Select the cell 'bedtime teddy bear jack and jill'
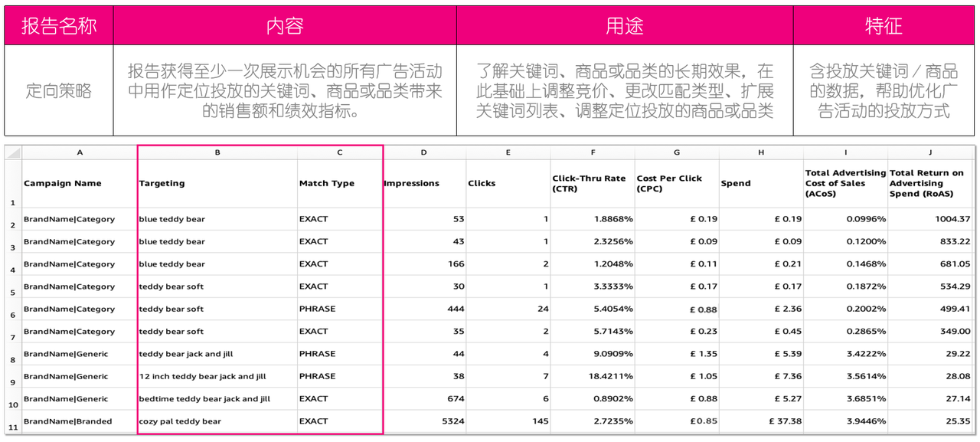 click(x=217, y=399)
